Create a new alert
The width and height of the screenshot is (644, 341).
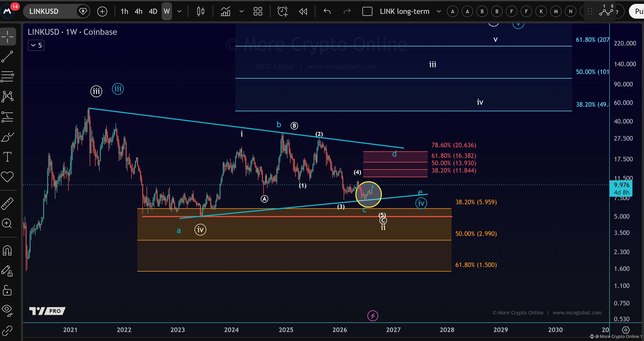coord(283,12)
